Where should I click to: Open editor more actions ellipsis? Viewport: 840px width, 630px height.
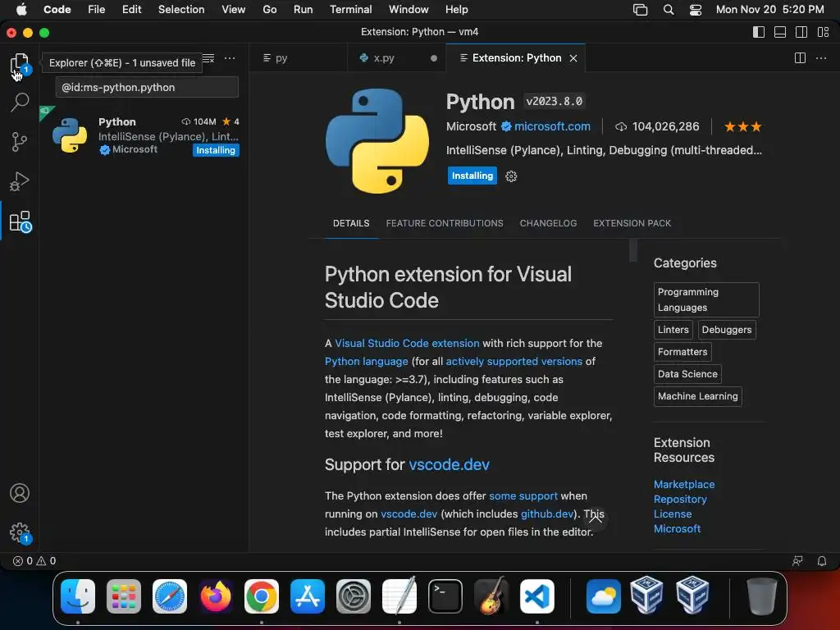point(820,58)
